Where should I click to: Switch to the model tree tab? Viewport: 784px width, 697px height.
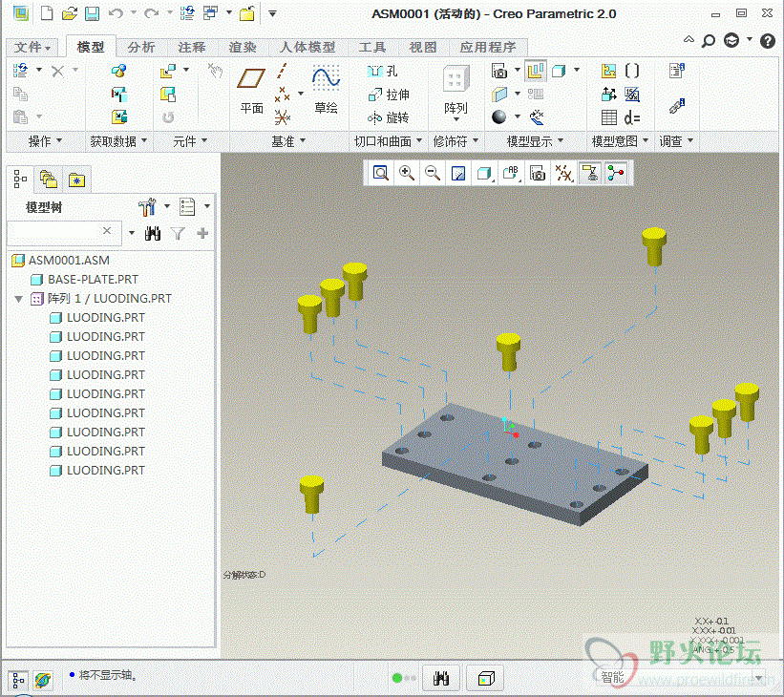click(x=20, y=179)
